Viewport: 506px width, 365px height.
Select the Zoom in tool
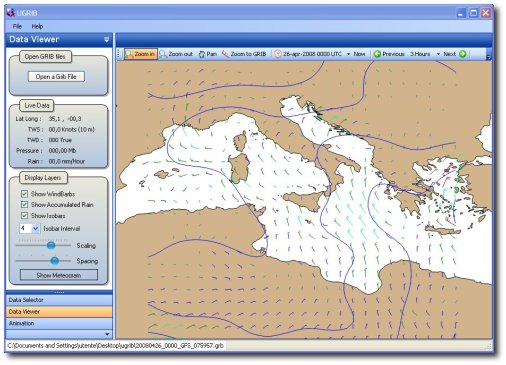point(141,54)
